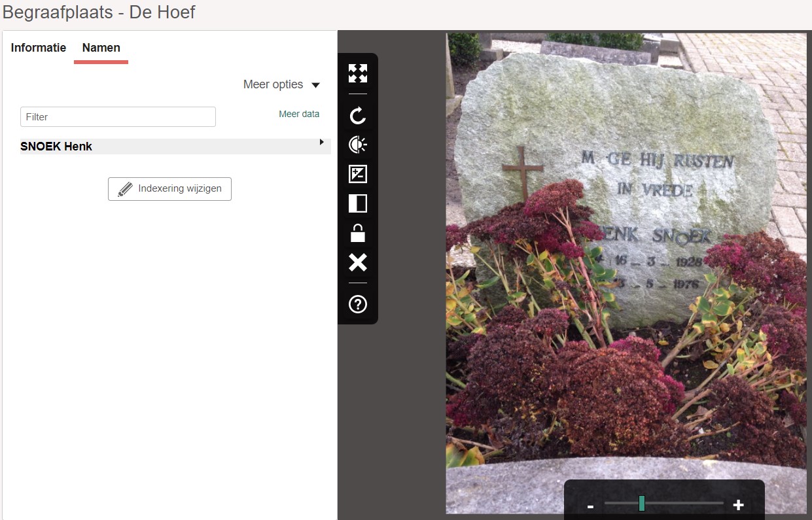Zoom out using the minus button
812x520 pixels.
point(590,506)
